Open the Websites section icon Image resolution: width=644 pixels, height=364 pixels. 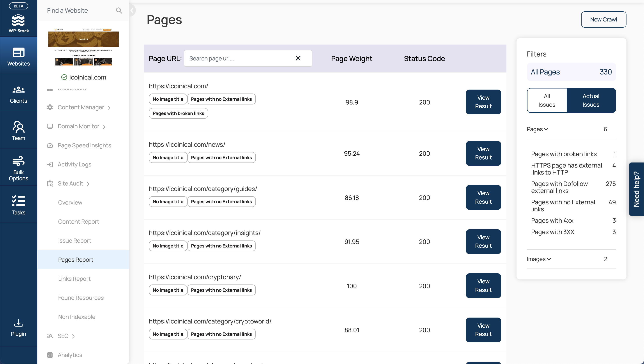click(18, 53)
